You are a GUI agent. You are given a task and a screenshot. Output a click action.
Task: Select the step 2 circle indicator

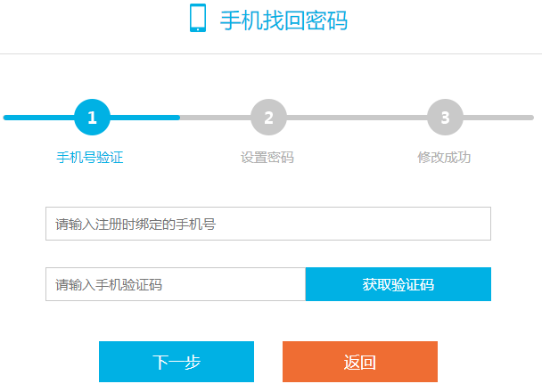click(x=268, y=117)
